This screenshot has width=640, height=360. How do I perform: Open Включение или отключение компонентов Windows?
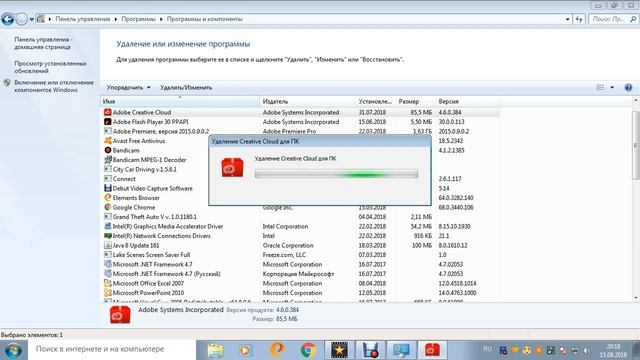pyautogui.click(x=54, y=86)
